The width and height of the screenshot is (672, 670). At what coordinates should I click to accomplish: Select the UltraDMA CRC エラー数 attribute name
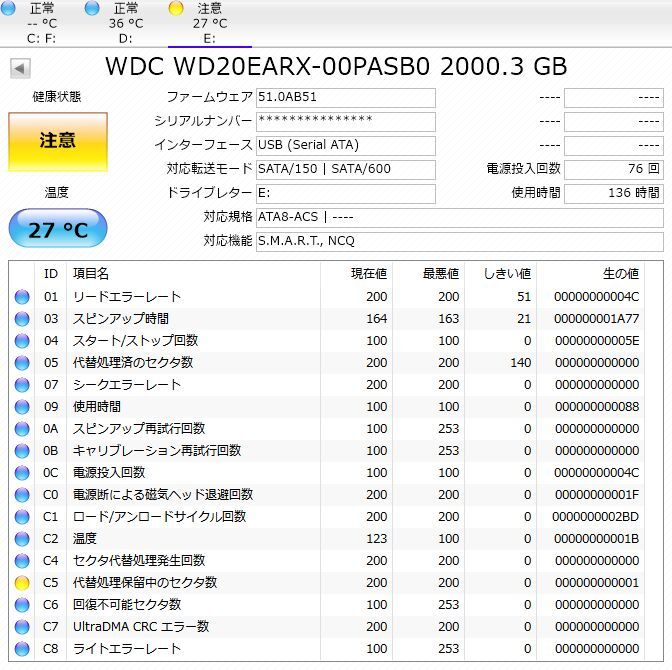coord(141,627)
